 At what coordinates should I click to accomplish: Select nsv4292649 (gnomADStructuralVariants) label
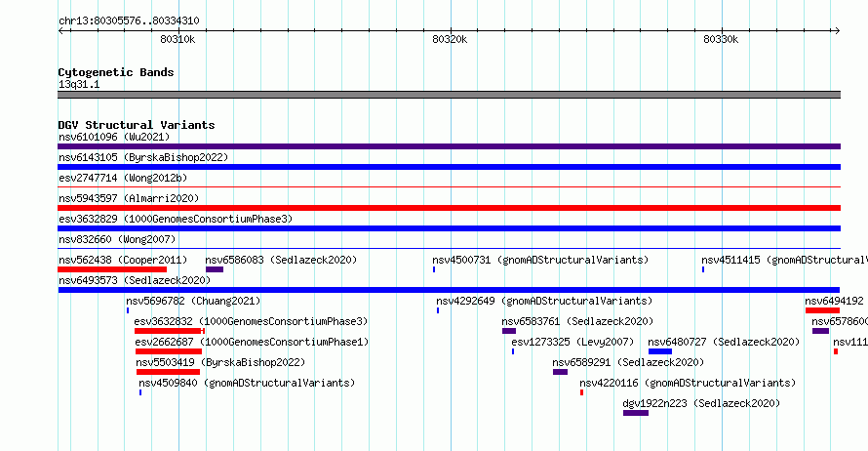(544, 301)
